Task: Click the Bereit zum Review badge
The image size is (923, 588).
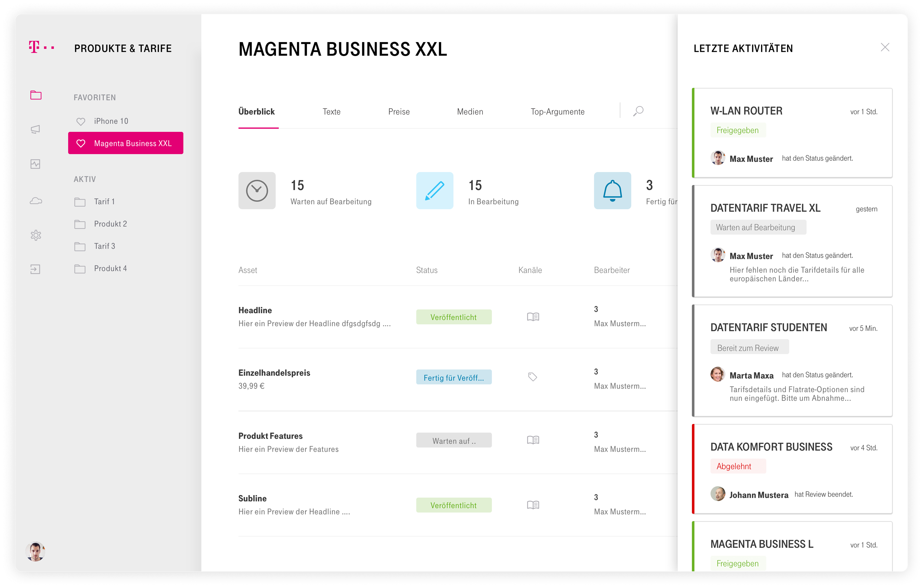Action: (750, 347)
